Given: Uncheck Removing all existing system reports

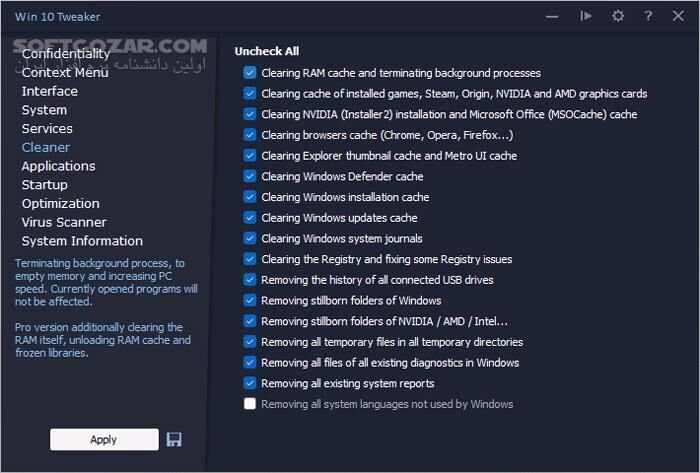Looking at the screenshot, I should click(x=249, y=383).
